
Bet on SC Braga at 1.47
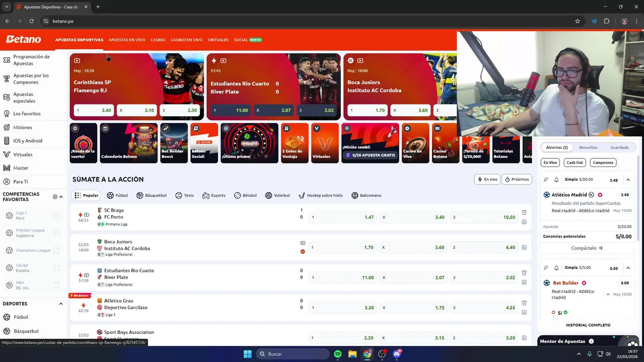coord(343,217)
